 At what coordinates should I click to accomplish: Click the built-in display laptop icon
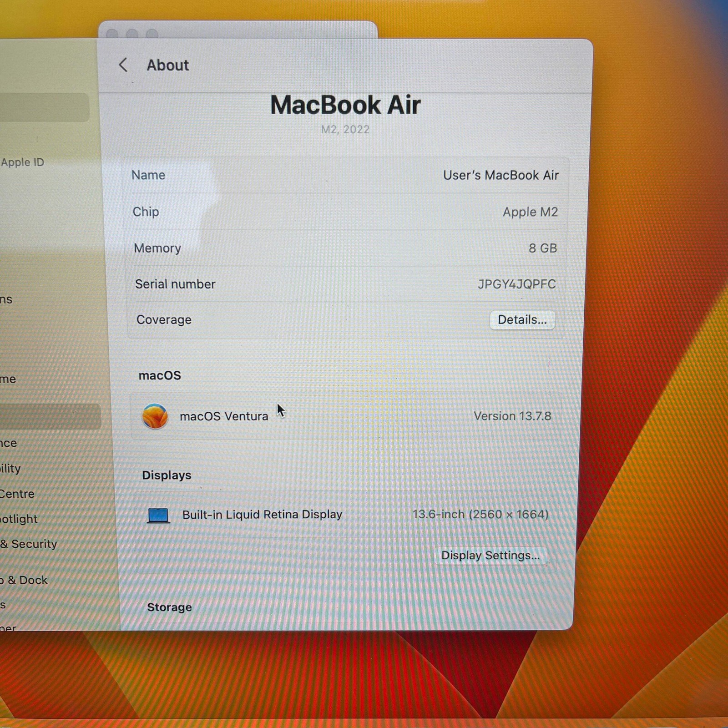click(158, 516)
